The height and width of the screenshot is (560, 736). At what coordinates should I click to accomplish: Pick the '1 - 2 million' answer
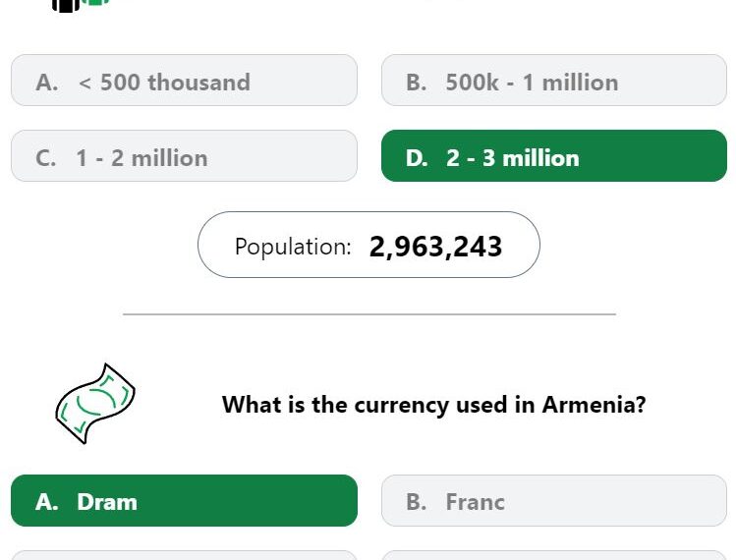184,156
